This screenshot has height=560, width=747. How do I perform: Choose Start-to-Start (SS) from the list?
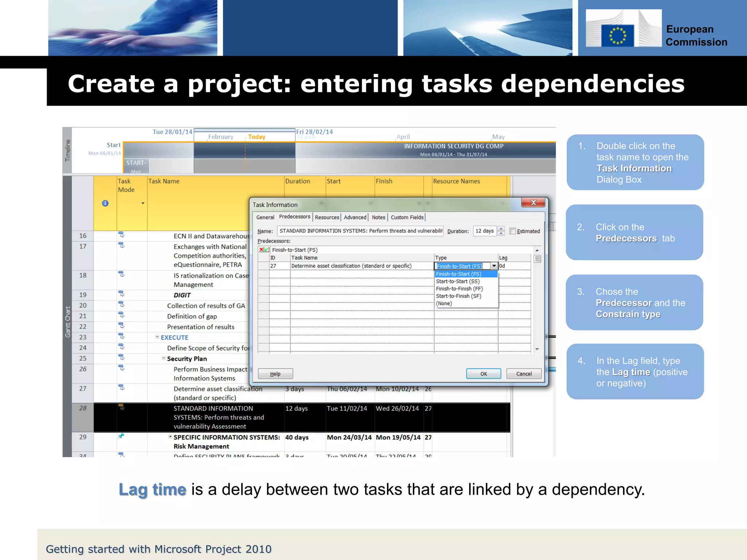tap(458, 281)
